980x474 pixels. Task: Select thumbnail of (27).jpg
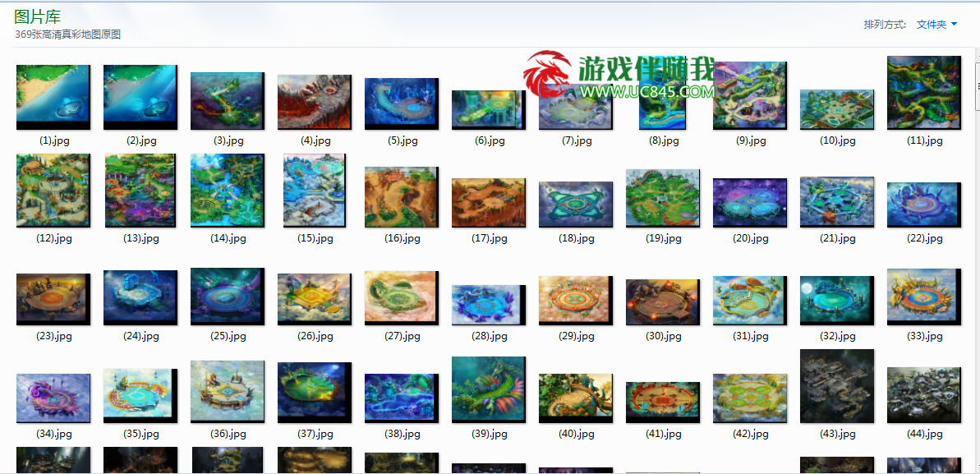tap(402, 297)
